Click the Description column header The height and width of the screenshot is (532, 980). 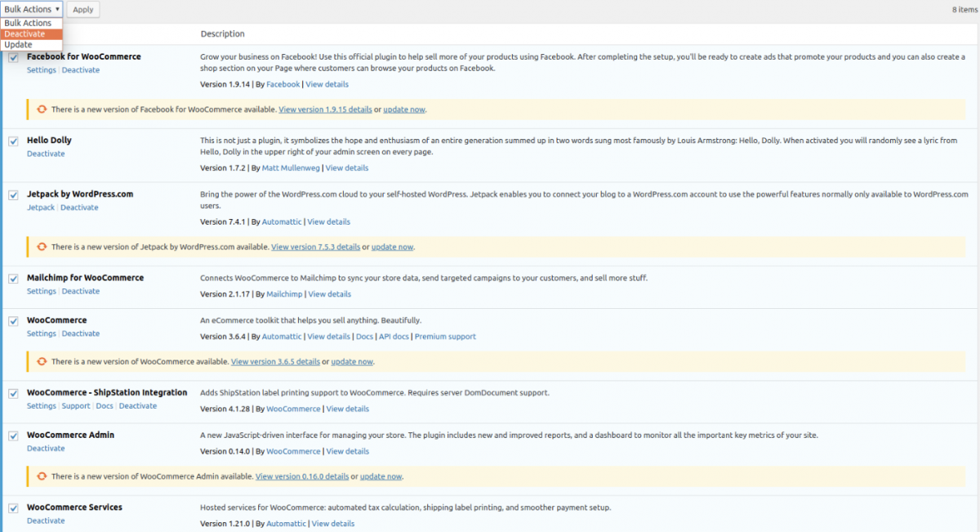coord(222,34)
